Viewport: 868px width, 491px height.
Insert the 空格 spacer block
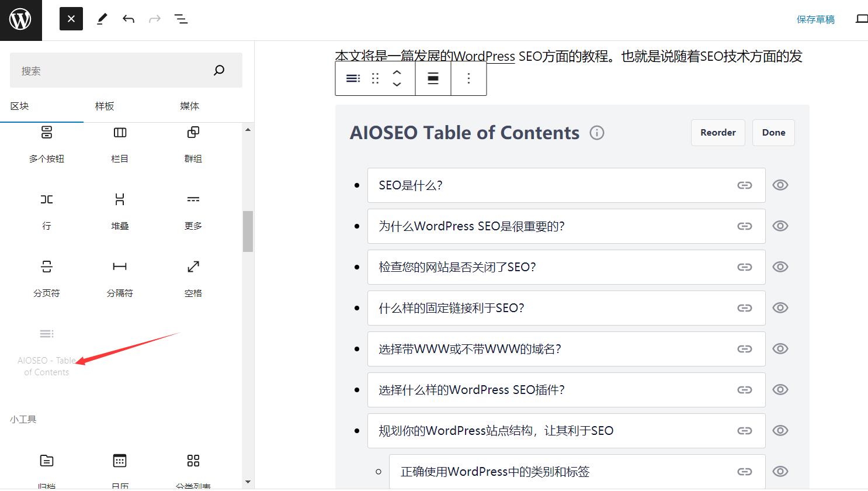point(193,278)
